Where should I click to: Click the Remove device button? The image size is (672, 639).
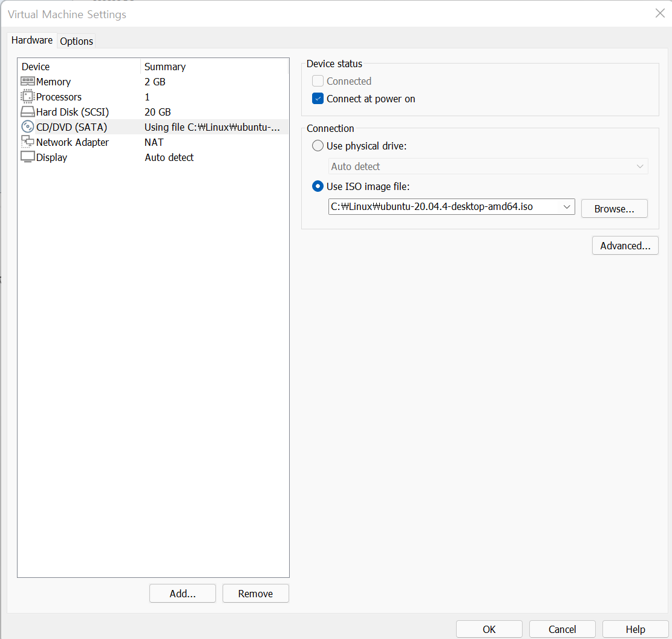[x=255, y=594]
